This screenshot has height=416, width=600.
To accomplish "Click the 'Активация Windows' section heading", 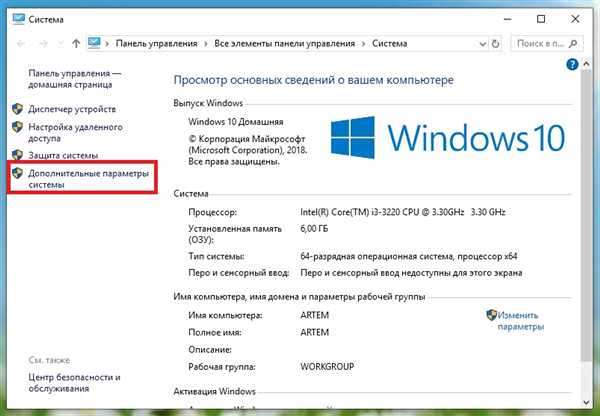I will coord(214,392).
